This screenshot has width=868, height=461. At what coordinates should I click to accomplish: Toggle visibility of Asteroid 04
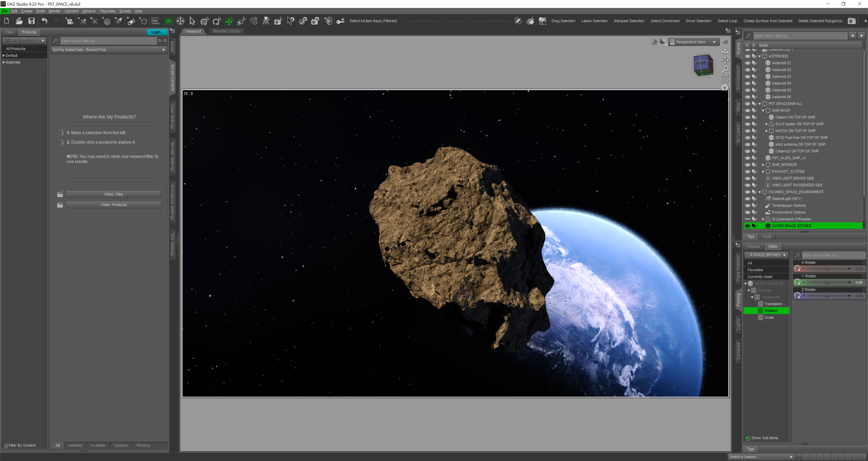click(747, 83)
